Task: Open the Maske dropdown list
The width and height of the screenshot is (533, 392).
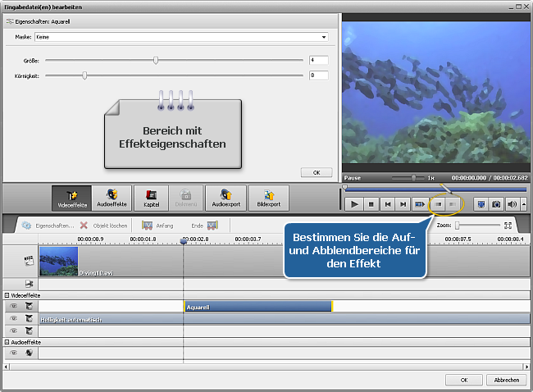Action: pyautogui.click(x=324, y=37)
